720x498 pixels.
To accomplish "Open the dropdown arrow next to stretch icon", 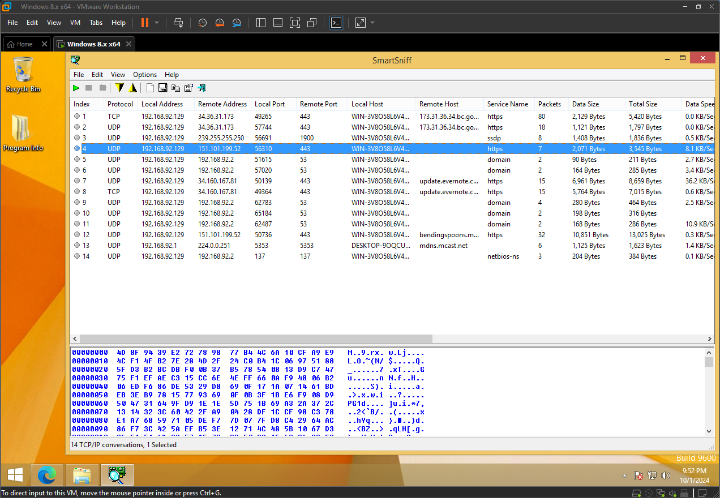I will click(x=372, y=22).
